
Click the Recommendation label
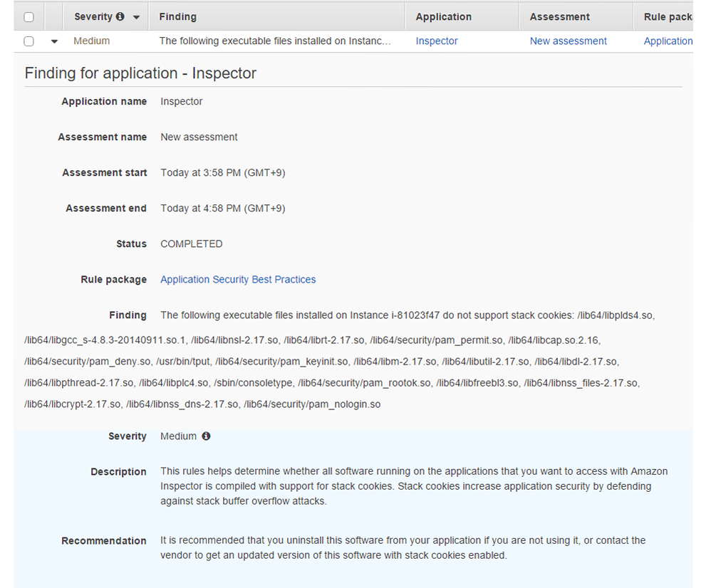tap(104, 540)
